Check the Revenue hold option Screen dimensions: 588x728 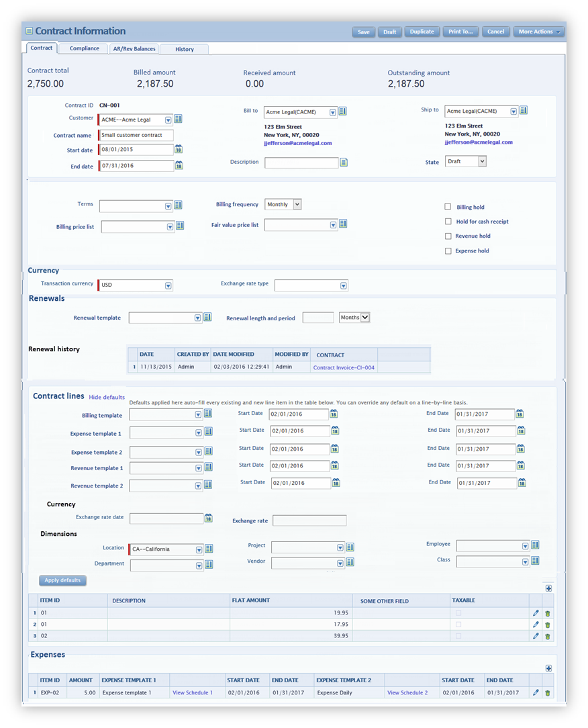448,236
